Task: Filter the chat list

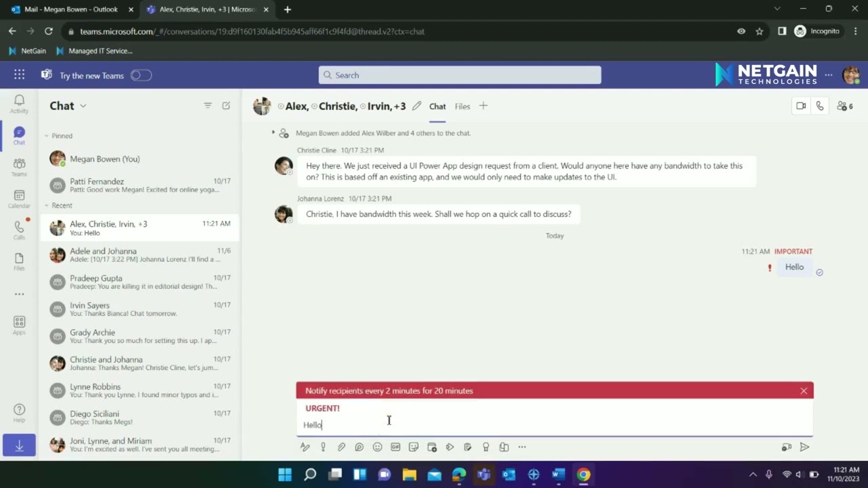Action: coord(208,106)
